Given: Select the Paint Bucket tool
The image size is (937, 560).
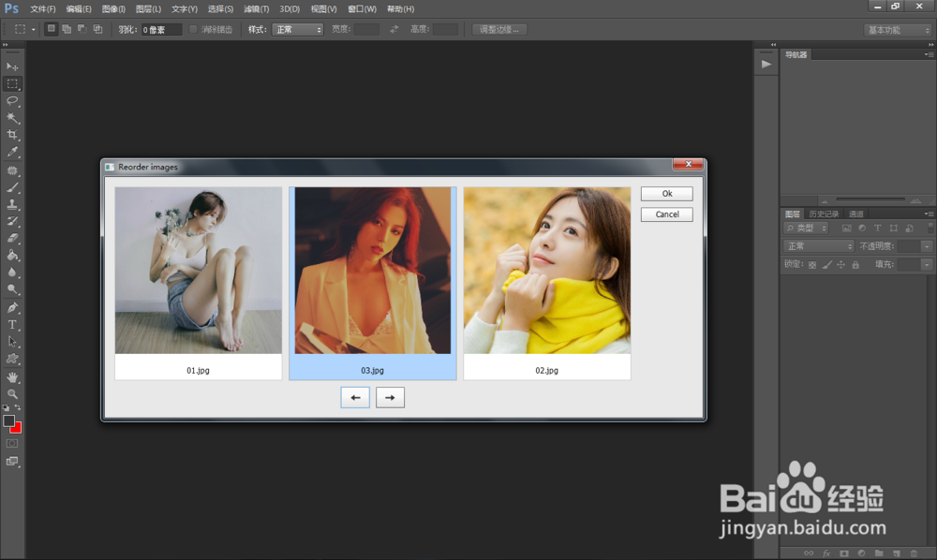Looking at the screenshot, I should 12,255.
